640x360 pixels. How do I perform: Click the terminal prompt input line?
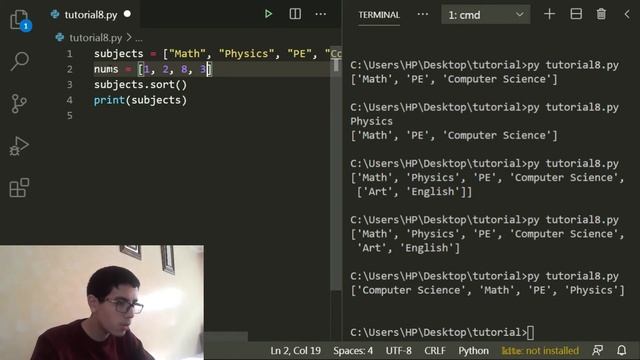442,333
